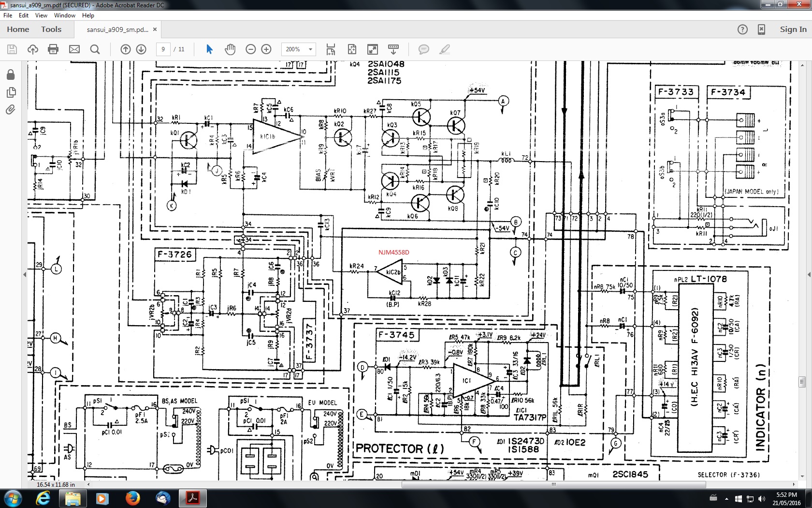This screenshot has width=812, height=508.
Task: Click the page number field
Action: pyautogui.click(x=163, y=49)
